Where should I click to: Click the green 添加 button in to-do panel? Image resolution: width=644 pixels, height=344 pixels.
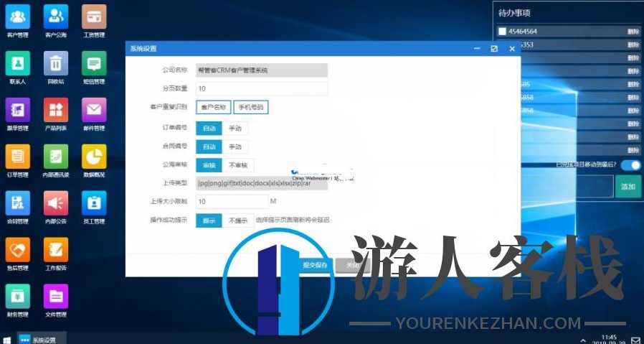click(628, 187)
